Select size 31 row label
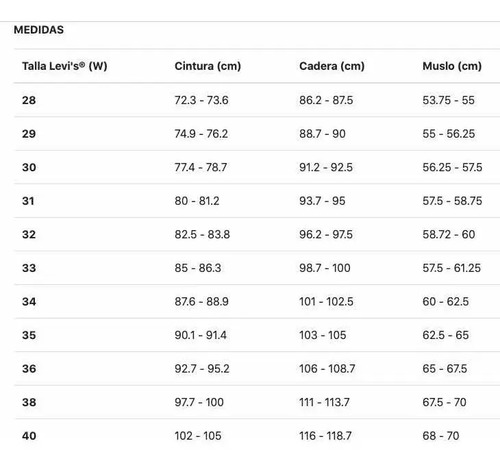 click(x=28, y=201)
